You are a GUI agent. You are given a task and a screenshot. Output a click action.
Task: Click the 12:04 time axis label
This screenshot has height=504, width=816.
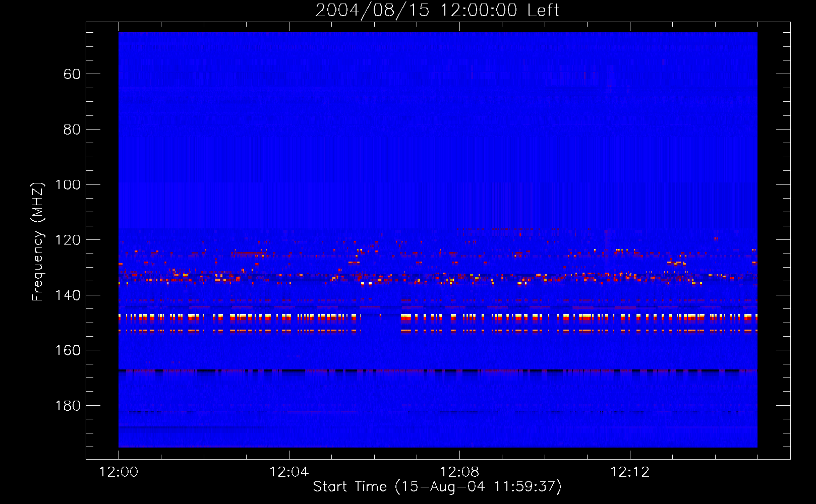289,472
